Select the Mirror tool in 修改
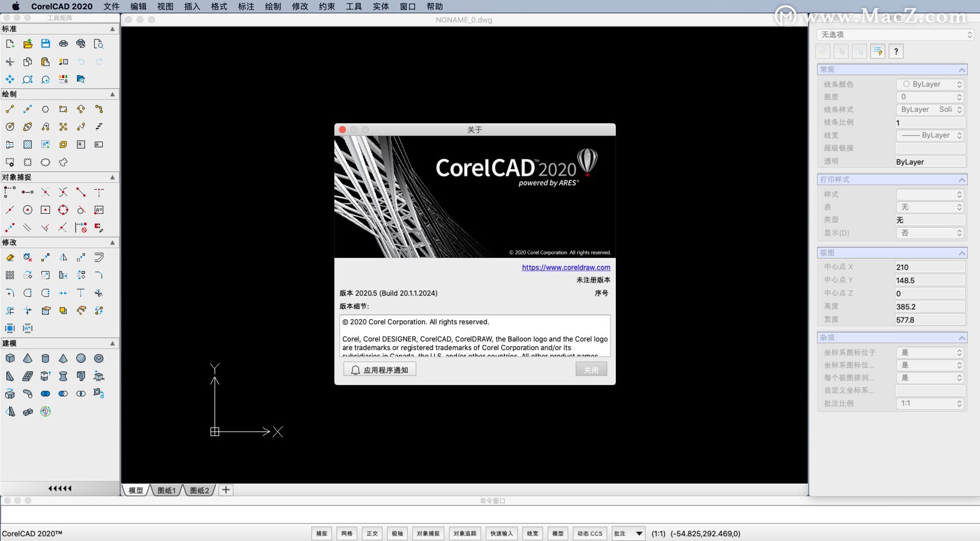Image resolution: width=980 pixels, height=541 pixels. (x=63, y=257)
